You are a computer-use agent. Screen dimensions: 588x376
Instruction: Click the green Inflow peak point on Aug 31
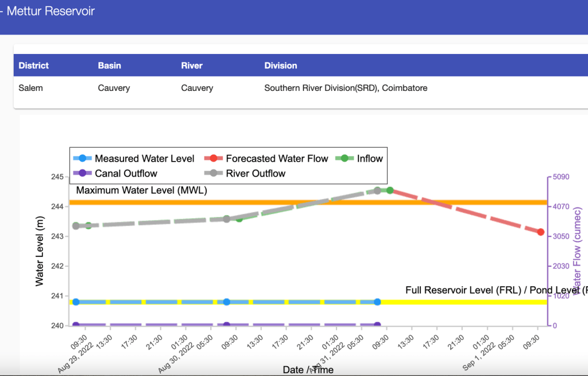pyautogui.click(x=390, y=190)
